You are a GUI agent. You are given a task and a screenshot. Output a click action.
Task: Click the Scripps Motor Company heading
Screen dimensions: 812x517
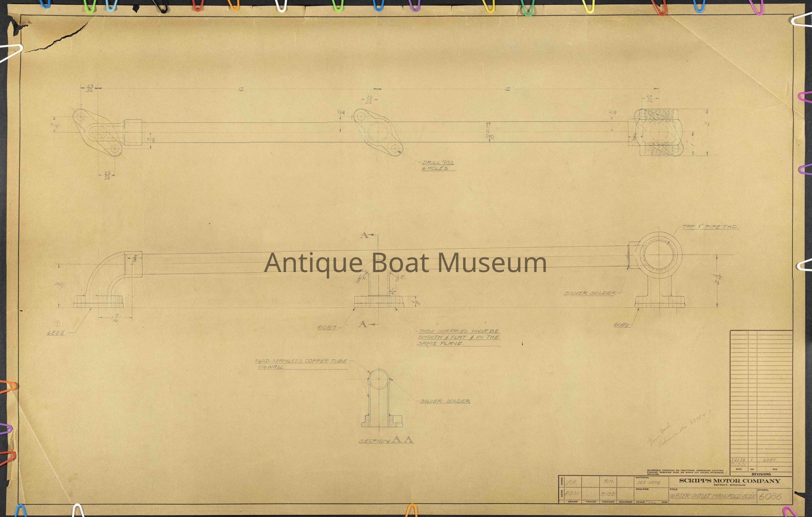point(729,481)
